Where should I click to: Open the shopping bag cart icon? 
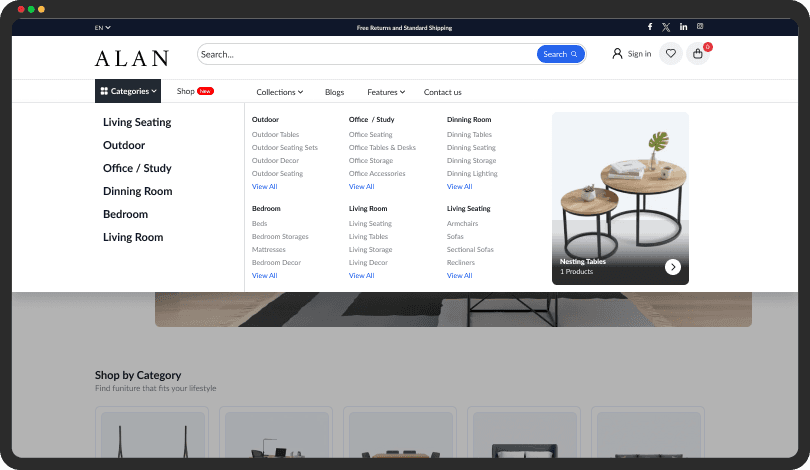(x=697, y=53)
